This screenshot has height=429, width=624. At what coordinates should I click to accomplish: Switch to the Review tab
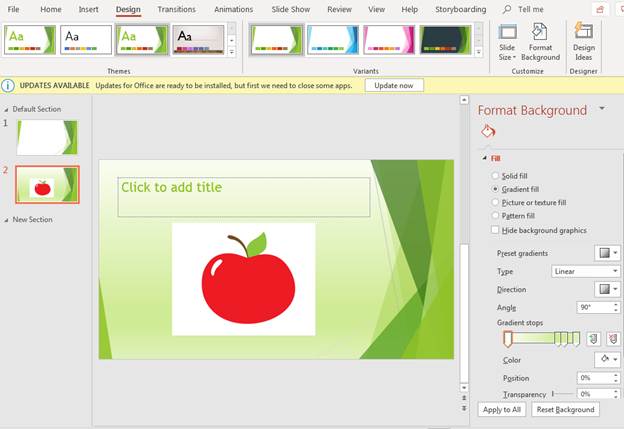click(x=339, y=9)
